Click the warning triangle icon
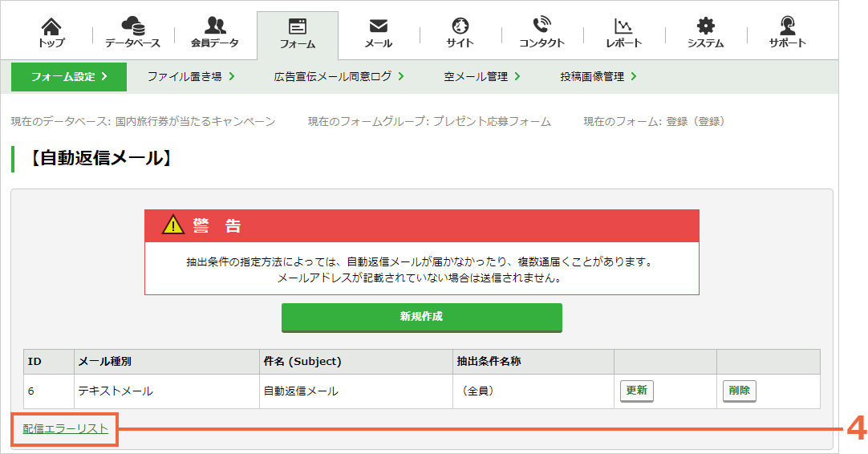The width and height of the screenshot is (868, 454). point(173,225)
